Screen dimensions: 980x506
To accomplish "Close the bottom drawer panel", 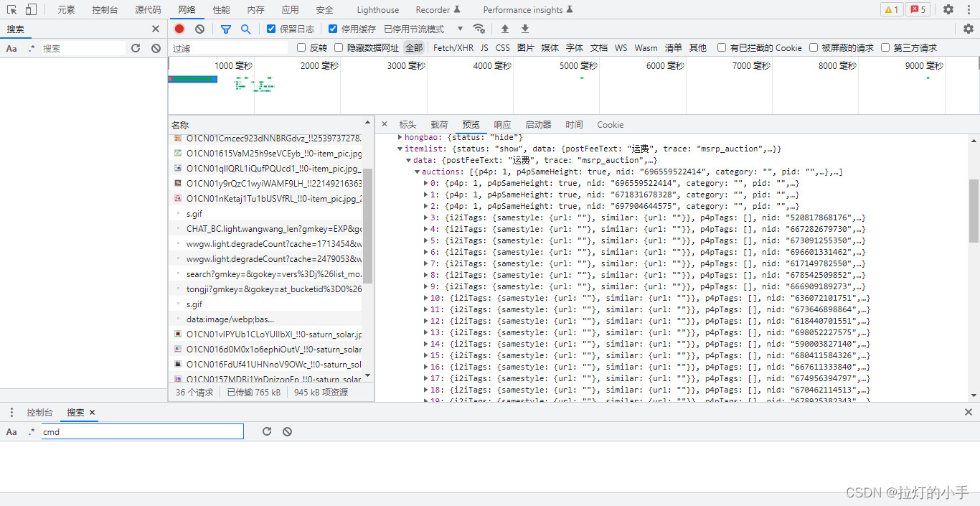I will (x=969, y=412).
